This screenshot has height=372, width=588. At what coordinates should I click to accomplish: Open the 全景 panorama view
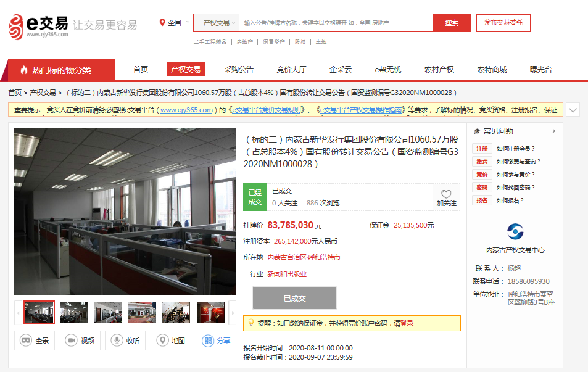[35, 341]
